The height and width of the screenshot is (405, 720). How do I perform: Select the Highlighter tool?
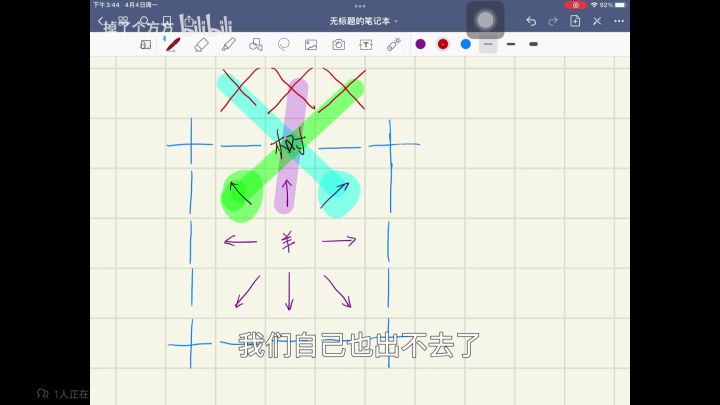pos(229,45)
